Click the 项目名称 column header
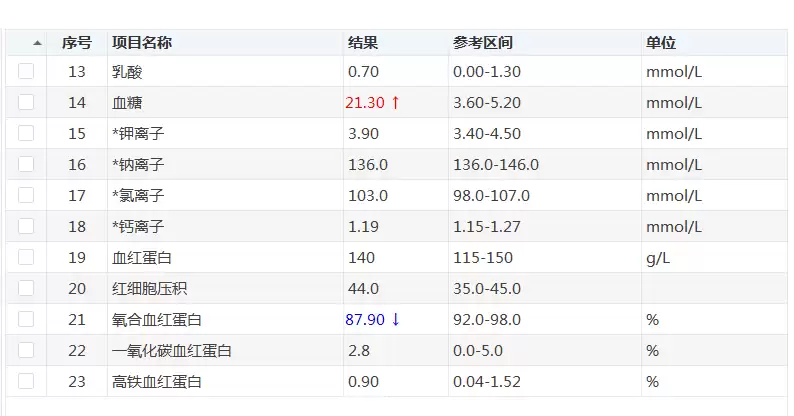 click(x=141, y=43)
